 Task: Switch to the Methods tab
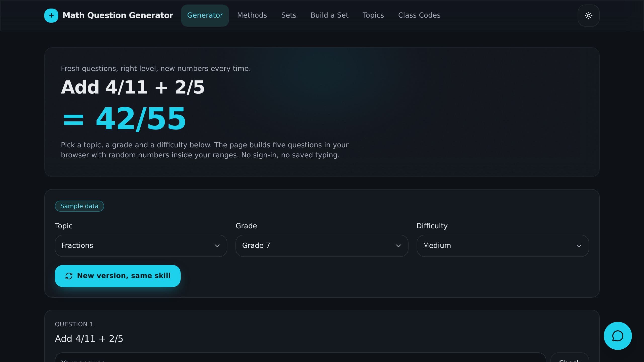(252, 15)
